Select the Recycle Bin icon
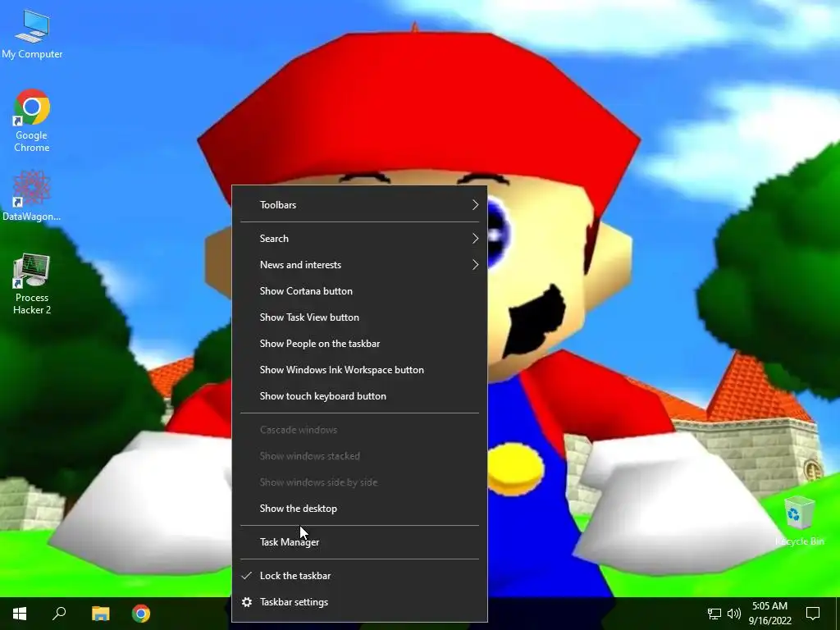This screenshot has width=840, height=630. pos(799,521)
